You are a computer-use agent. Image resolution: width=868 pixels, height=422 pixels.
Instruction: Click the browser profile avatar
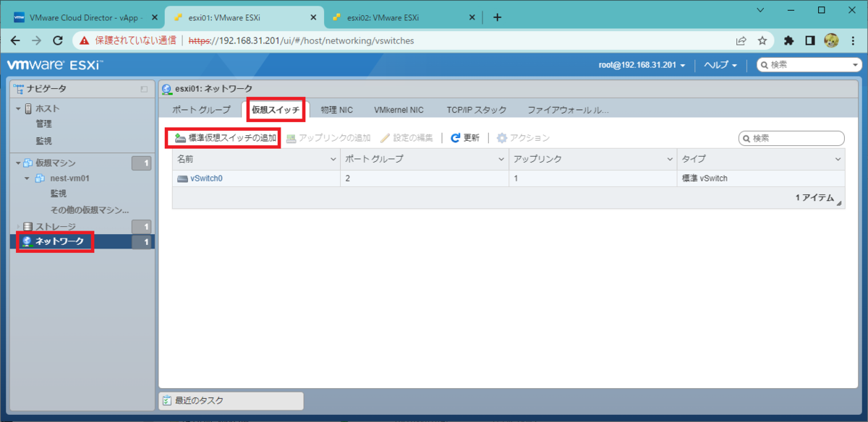831,40
